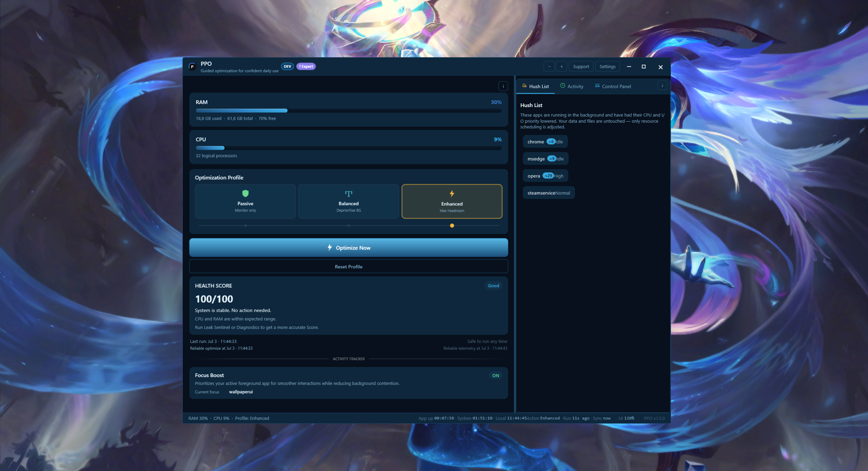Click the profile slider stop under Passive

[x=245, y=226]
